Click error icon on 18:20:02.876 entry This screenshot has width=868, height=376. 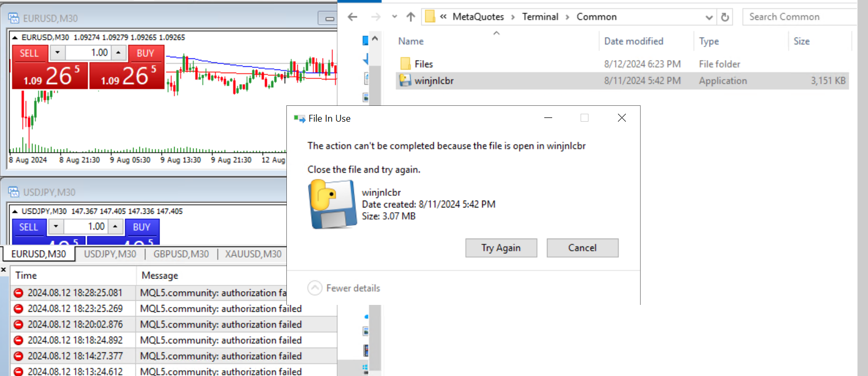click(x=18, y=324)
